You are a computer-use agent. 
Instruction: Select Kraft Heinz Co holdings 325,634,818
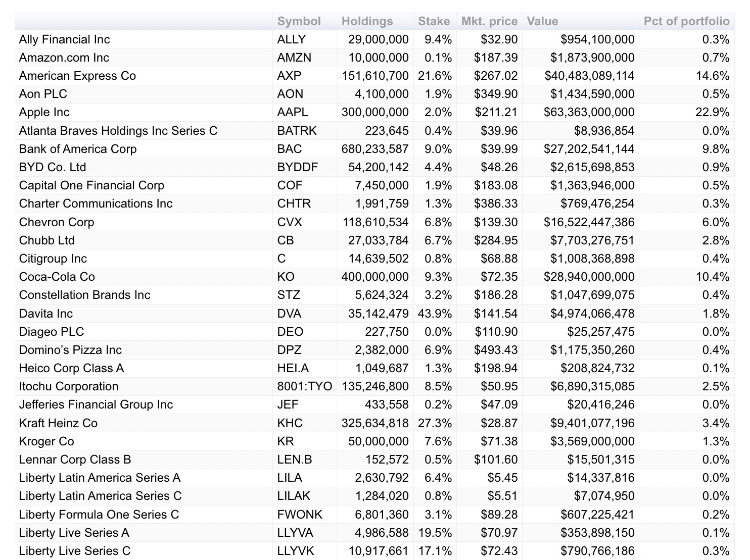click(x=374, y=423)
